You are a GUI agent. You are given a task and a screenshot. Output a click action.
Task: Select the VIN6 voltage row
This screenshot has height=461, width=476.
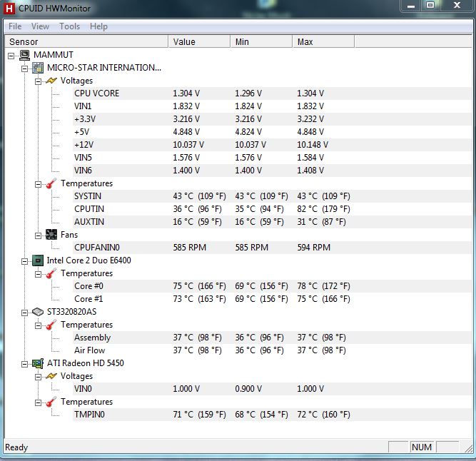(x=273, y=171)
